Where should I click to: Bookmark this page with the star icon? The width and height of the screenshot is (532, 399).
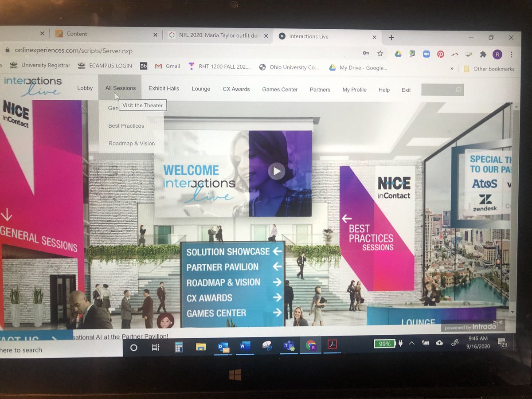(380, 53)
